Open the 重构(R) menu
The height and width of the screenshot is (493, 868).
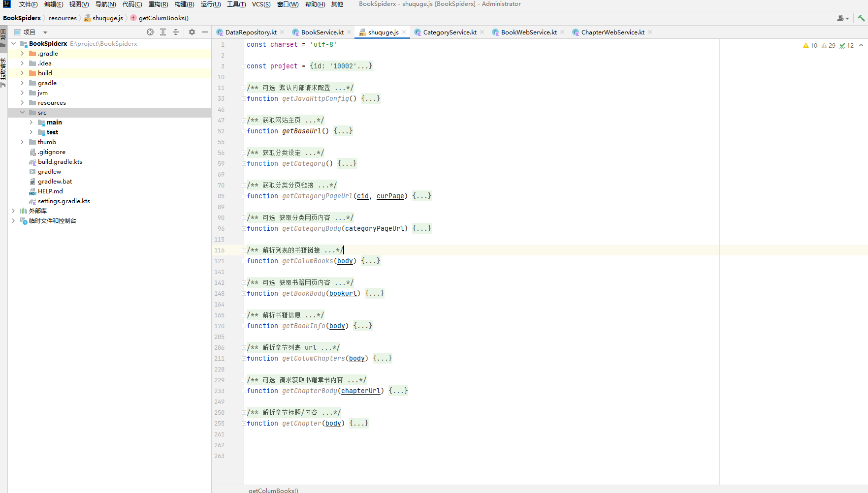click(159, 4)
